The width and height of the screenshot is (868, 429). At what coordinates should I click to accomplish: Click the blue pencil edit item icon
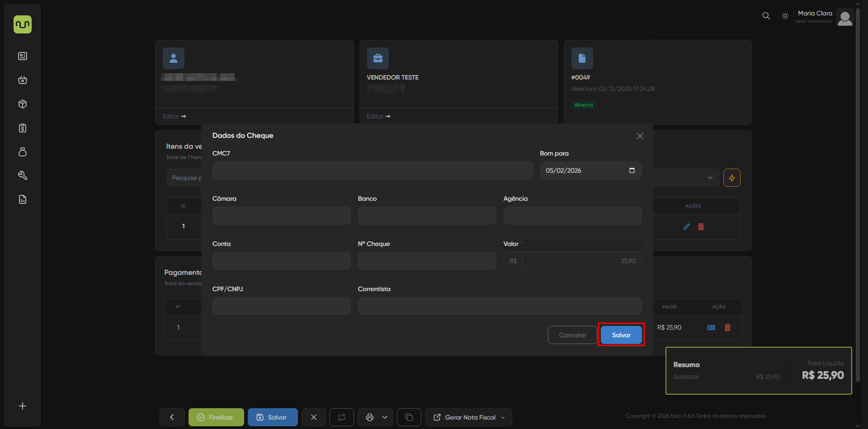[x=686, y=227]
